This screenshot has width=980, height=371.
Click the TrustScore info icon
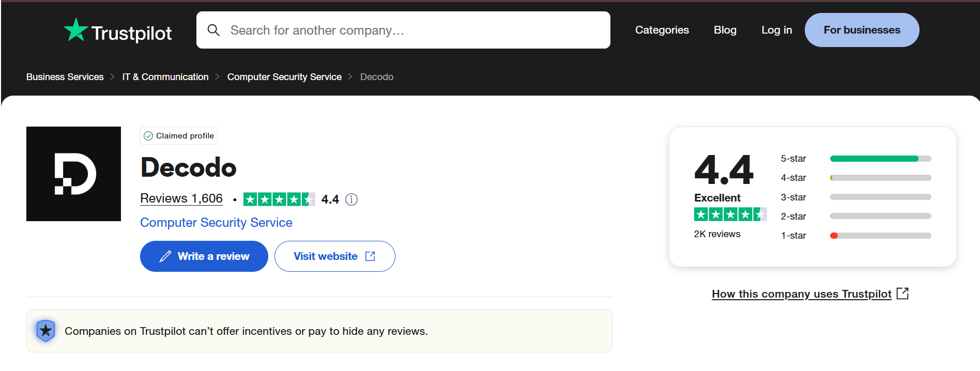[351, 199]
